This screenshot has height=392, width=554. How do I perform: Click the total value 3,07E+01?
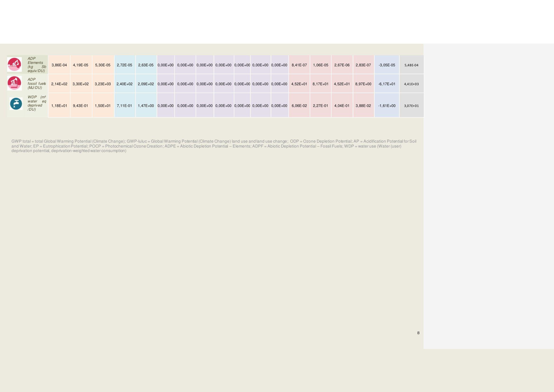tap(411, 106)
